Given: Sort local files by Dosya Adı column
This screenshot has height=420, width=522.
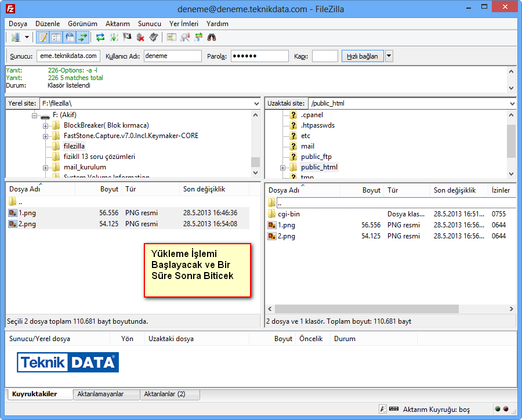Looking at the screenshot, I should pos(39,189).
